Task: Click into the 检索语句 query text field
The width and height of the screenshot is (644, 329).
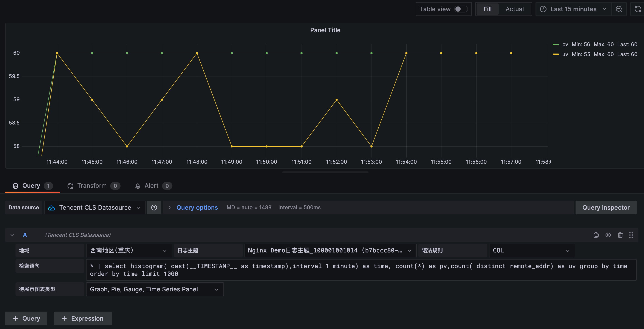Action: click(x=360, y=270)
